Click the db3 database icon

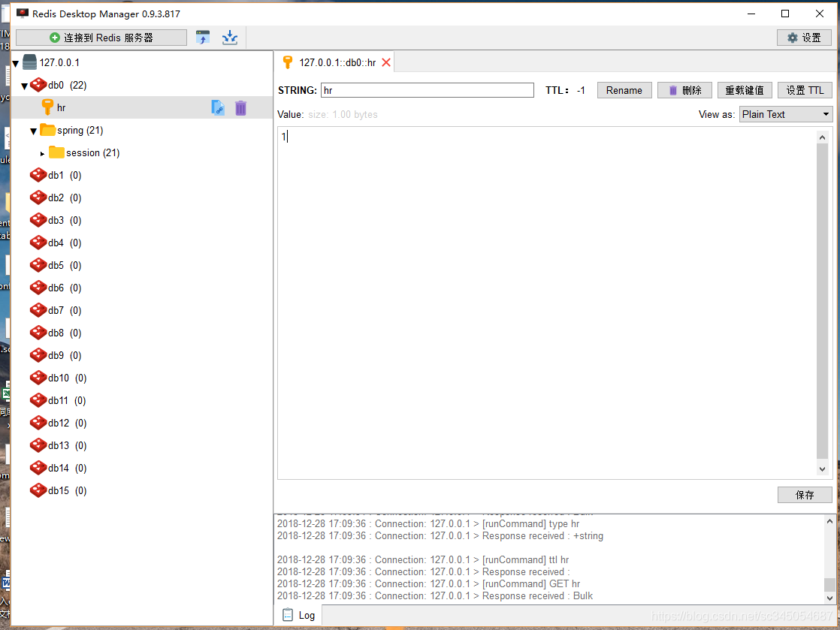38,220
